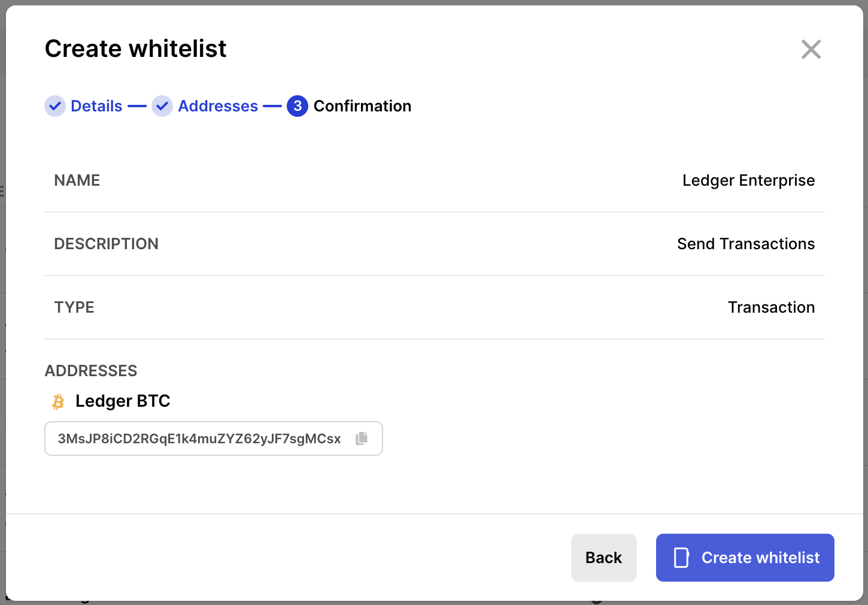
Task: Click the Create whitelist dialog title
Action: pos(136,49)
